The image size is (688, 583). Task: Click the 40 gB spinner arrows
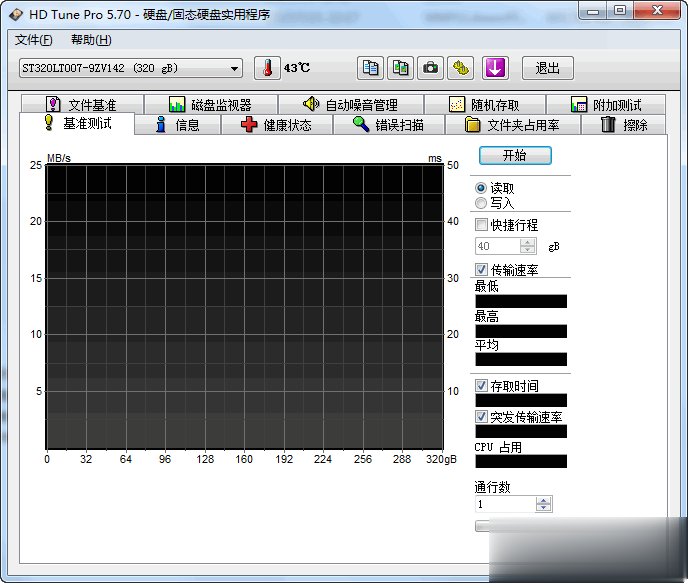point(528,246)
